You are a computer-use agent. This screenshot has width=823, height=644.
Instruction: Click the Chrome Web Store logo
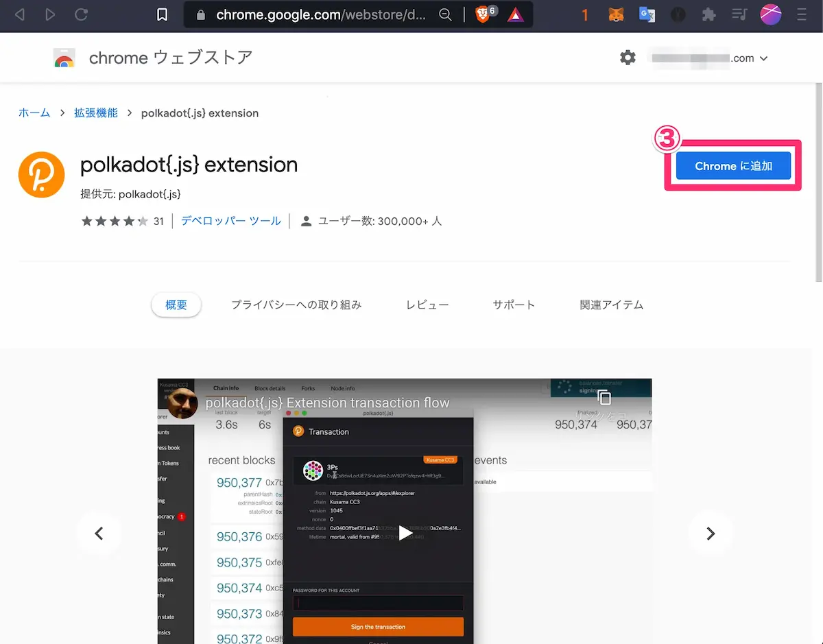click(64, 58)
